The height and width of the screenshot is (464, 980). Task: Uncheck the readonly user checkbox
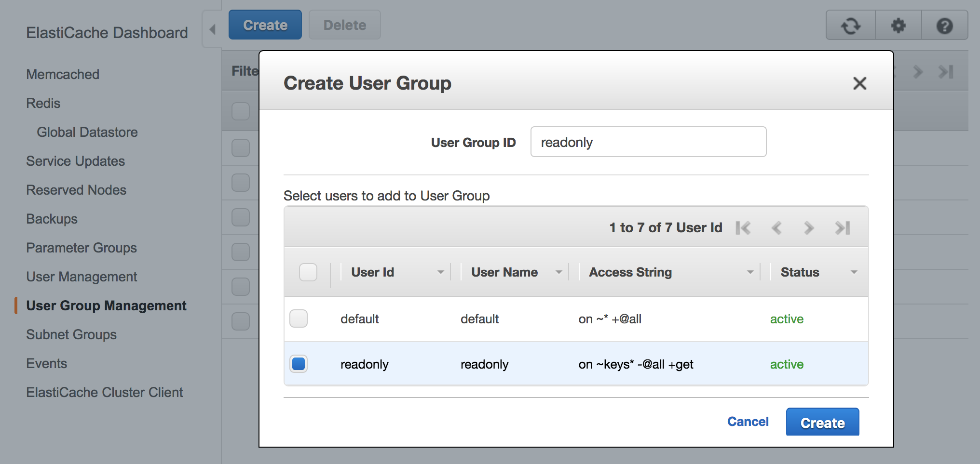point(299,364)
